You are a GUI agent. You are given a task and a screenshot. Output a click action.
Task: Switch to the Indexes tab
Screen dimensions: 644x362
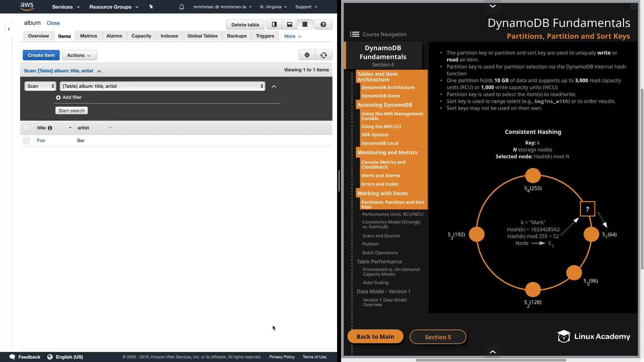[169, 36]
